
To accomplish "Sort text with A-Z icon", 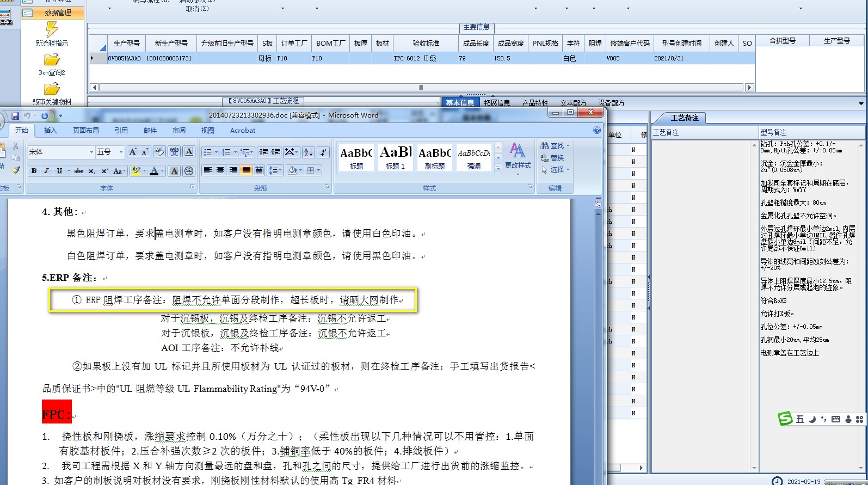I will [x=308, y=152].
